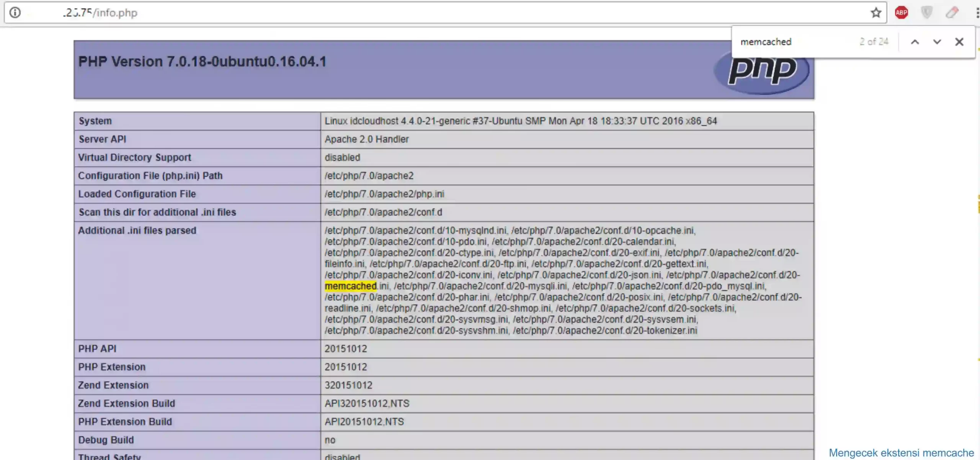This screenshot has height=460, width=980.
Task: Click the highlighted memcached text match
Action: [350, 286]
